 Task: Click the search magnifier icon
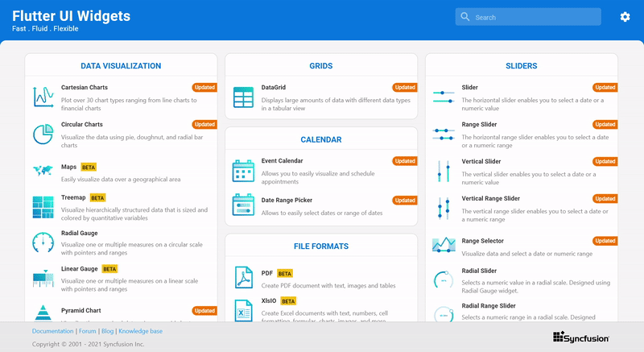pos(465,17)
